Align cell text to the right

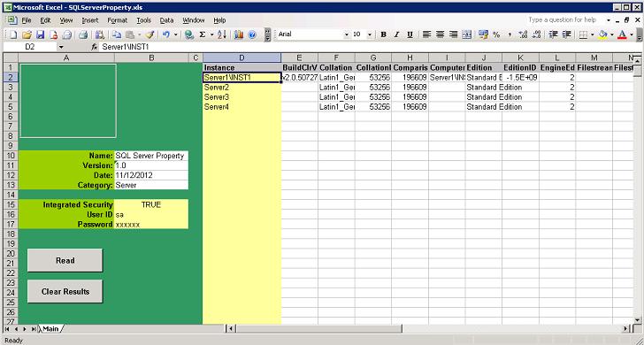[x=453, y=34]
